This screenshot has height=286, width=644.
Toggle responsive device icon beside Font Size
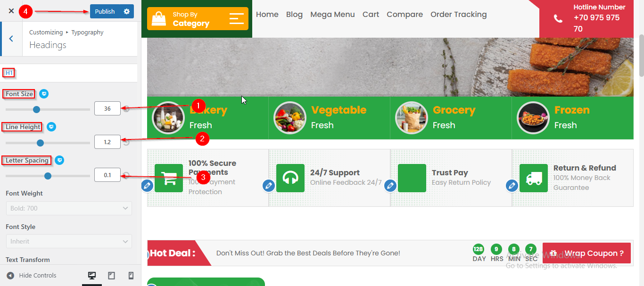click(44, 94)
